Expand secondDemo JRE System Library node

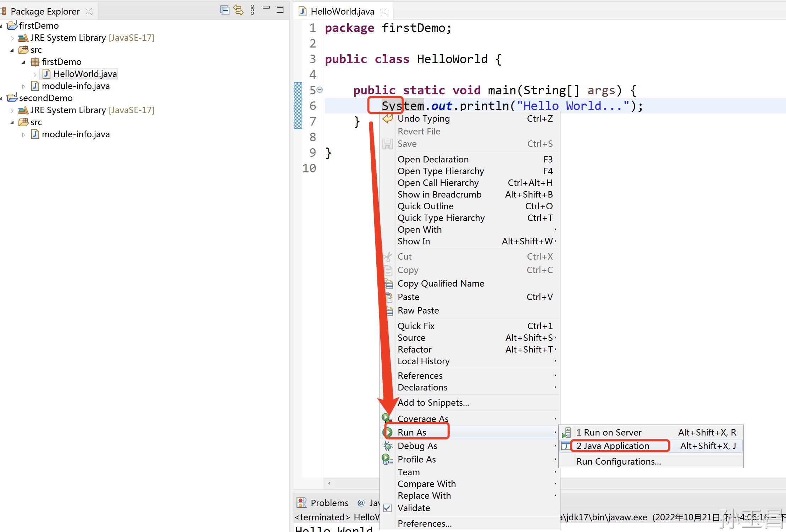(x=12, y=111)
